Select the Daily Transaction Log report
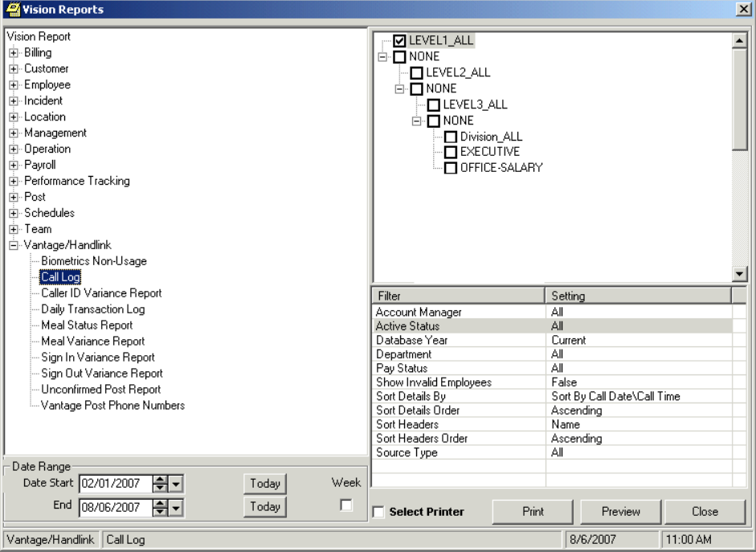 (93, 309)
